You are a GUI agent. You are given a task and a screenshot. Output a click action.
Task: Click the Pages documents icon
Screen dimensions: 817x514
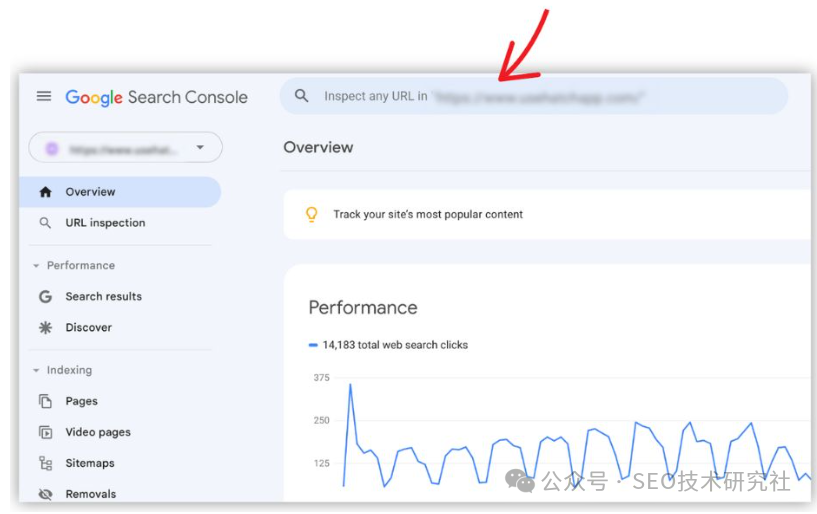(x=45, y=401)
